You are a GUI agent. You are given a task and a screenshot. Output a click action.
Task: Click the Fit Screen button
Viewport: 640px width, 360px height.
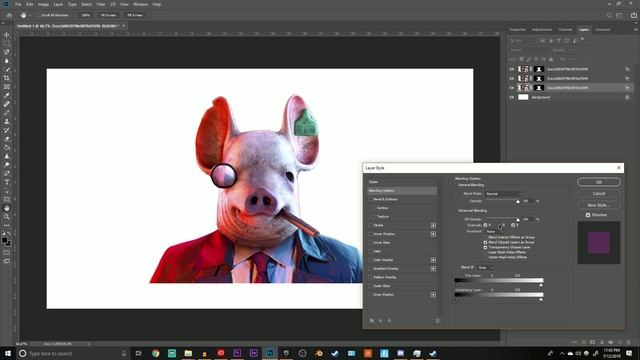click(108, 15)
